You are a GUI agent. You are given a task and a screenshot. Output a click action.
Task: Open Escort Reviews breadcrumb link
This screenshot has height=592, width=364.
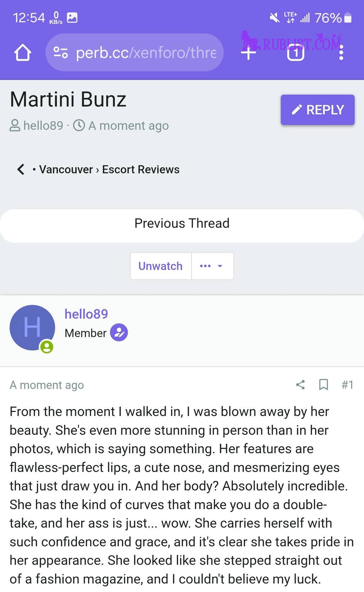tap(141, 169)
